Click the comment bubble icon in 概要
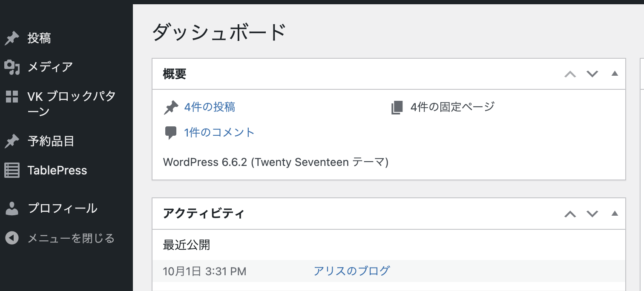Image resolution: width=644 pixels, height=291 pixels. tap(170, 133)
